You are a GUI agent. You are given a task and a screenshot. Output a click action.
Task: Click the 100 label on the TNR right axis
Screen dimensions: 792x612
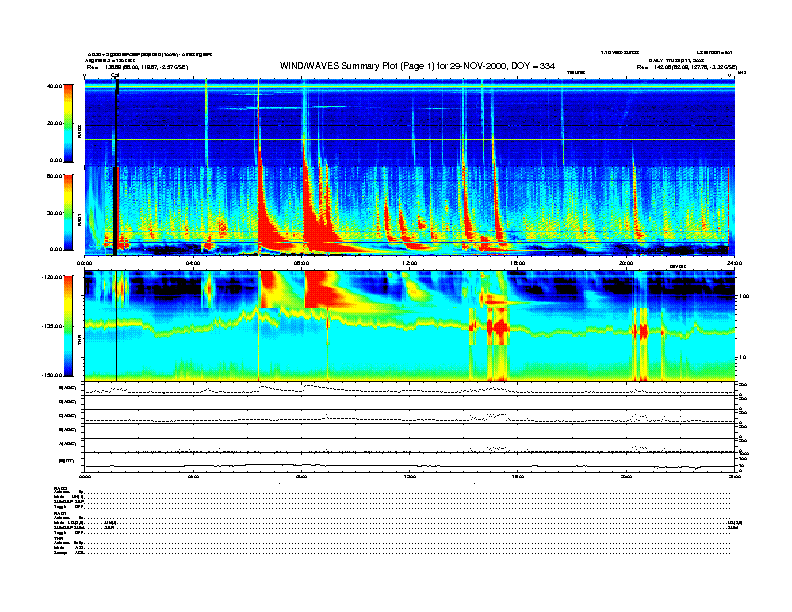click(744, 296)
